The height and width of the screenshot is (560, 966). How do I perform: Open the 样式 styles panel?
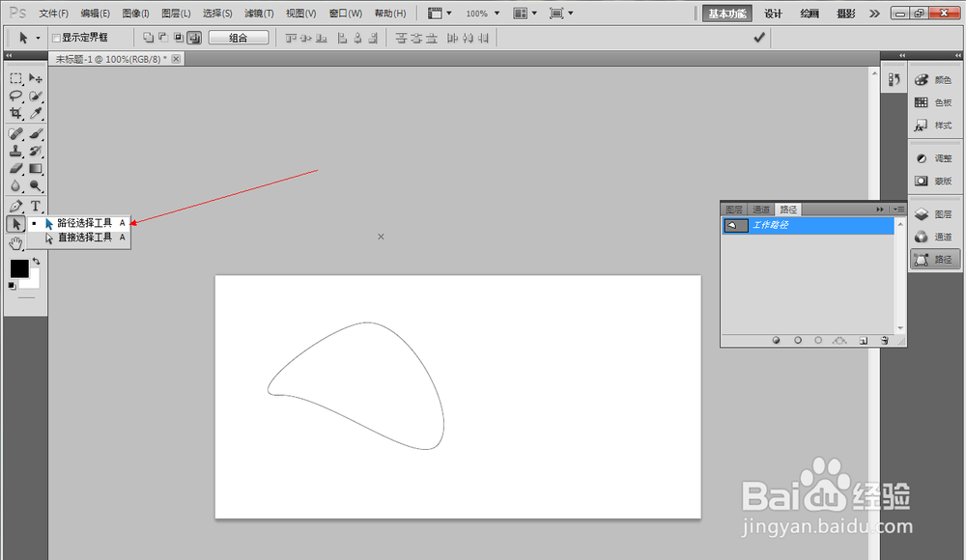(934, 126)
